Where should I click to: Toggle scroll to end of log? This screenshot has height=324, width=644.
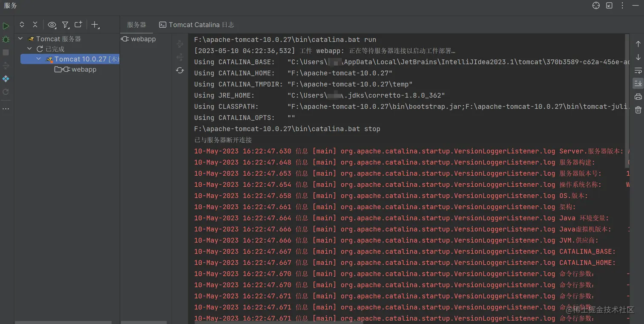[638, 83]
